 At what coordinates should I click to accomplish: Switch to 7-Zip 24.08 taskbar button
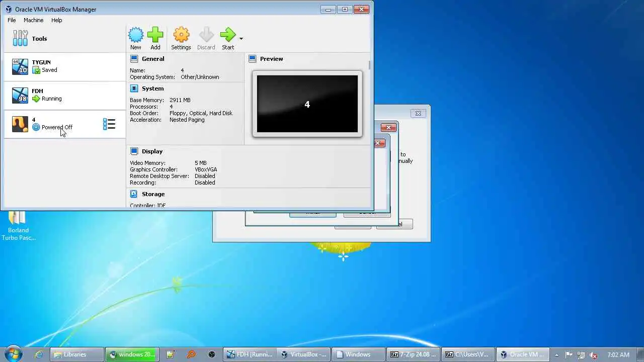(413, 354)
